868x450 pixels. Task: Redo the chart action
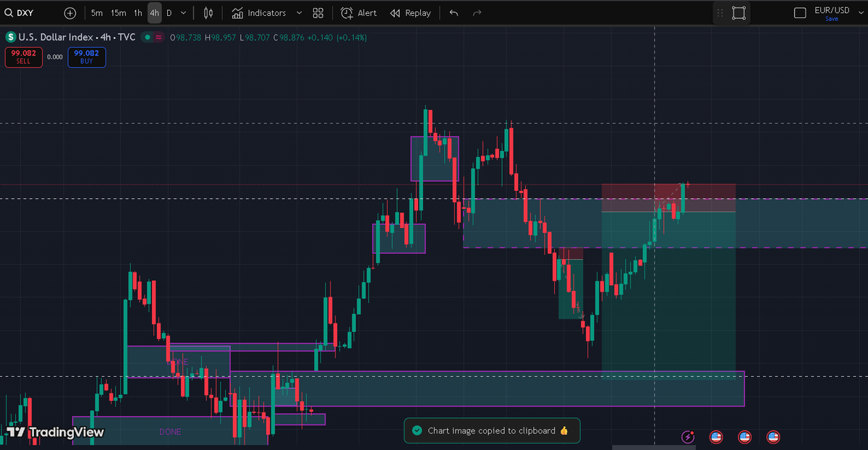477,13
